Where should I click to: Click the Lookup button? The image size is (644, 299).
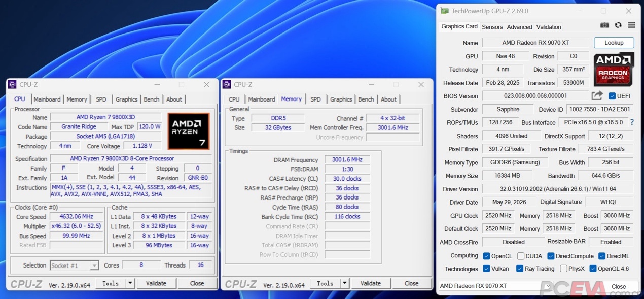coord(614,43)
